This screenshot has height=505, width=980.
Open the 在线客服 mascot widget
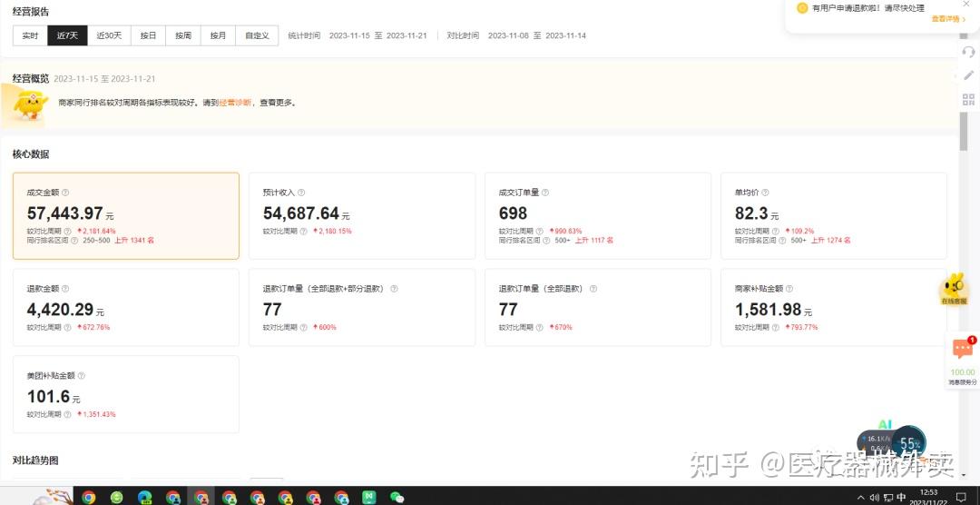(954, 289)
